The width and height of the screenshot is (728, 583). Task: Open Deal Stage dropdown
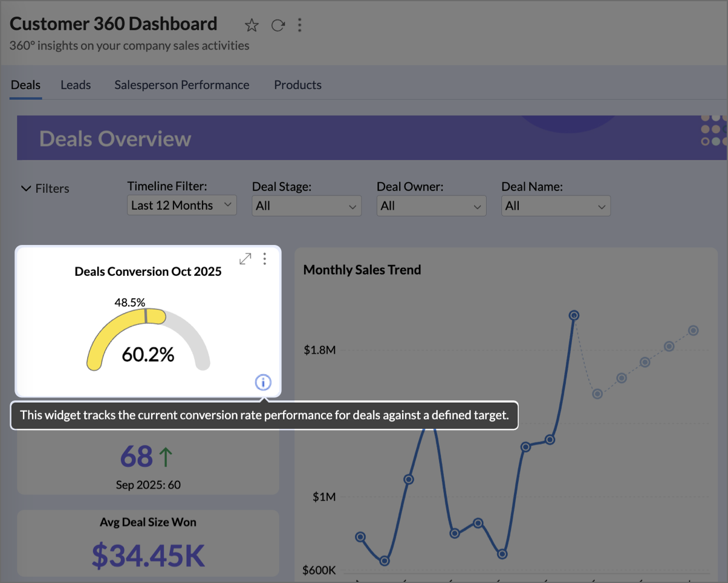pyautogui.click(x=307, y=206)
